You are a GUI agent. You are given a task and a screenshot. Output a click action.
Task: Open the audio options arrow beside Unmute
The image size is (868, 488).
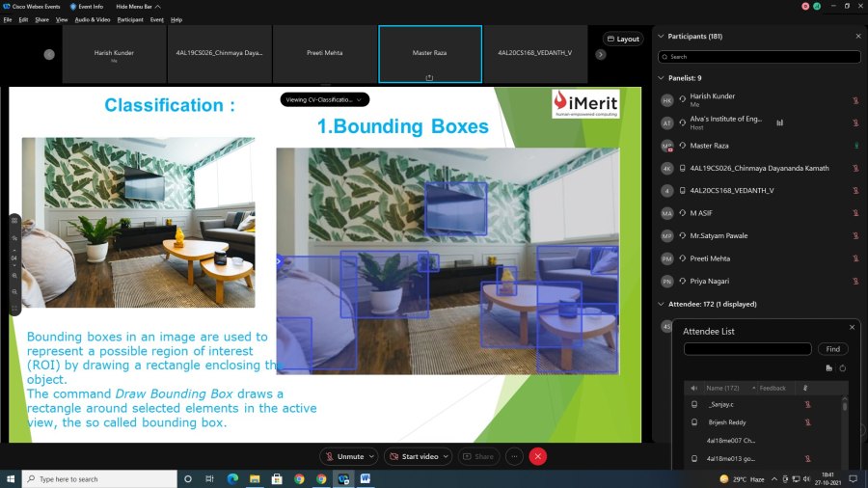[371, 456]
